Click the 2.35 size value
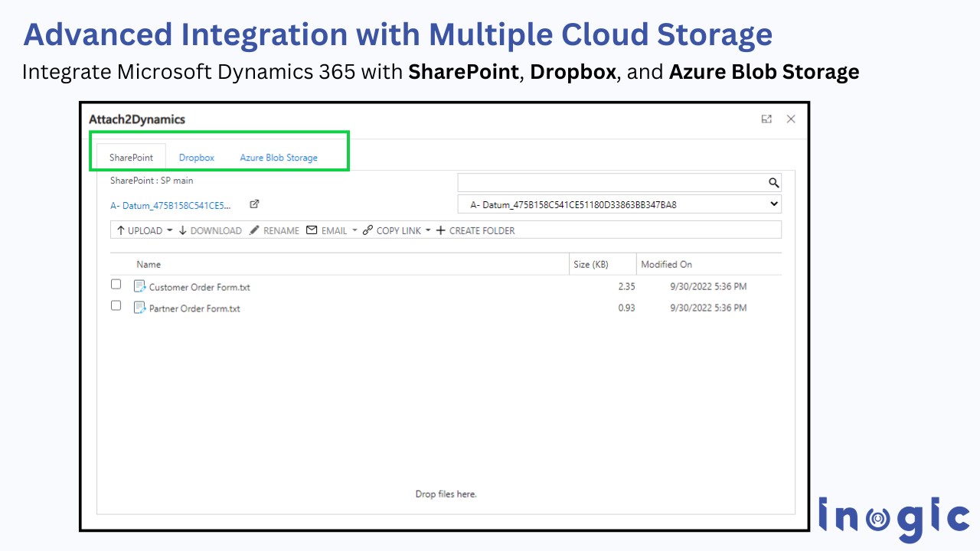 (626, 287)
